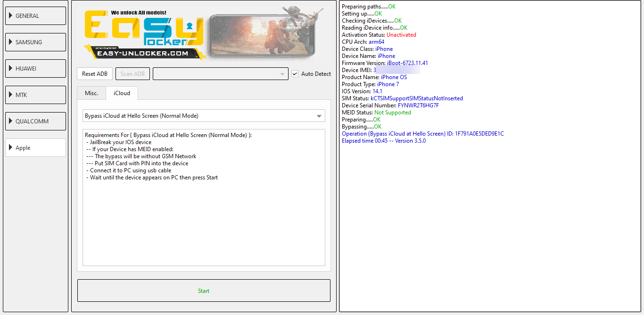Viewport: 644px width, 315px height.
Task: Click the easy-unlocker.com website label
Action: (143, 54)
